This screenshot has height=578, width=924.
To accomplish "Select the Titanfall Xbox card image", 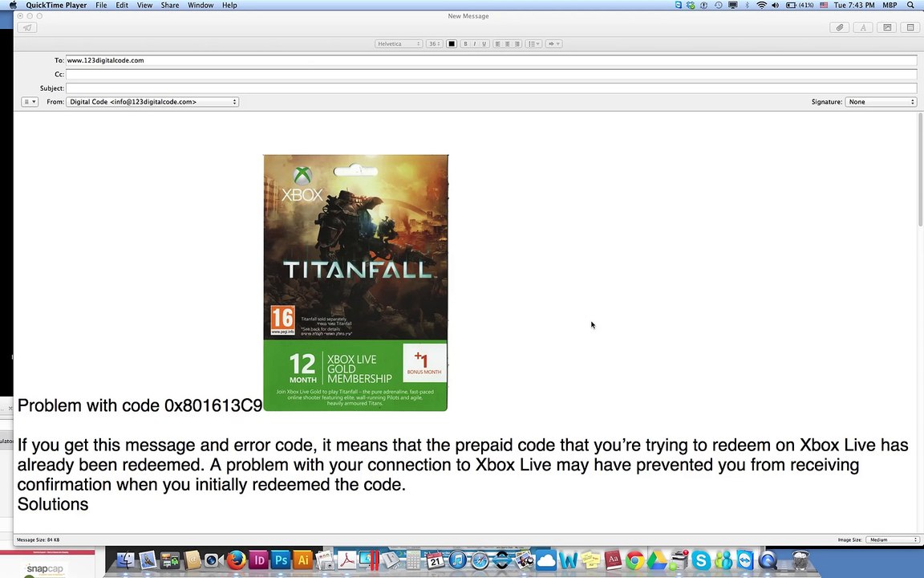I will (355, 283).
